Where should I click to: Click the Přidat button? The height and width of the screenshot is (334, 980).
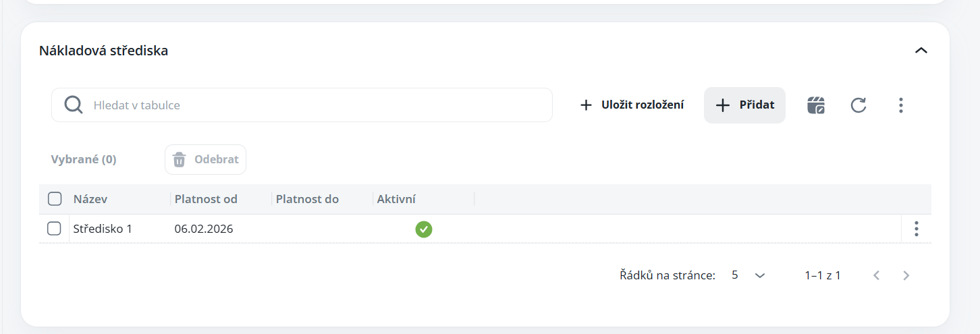(744, 105)
